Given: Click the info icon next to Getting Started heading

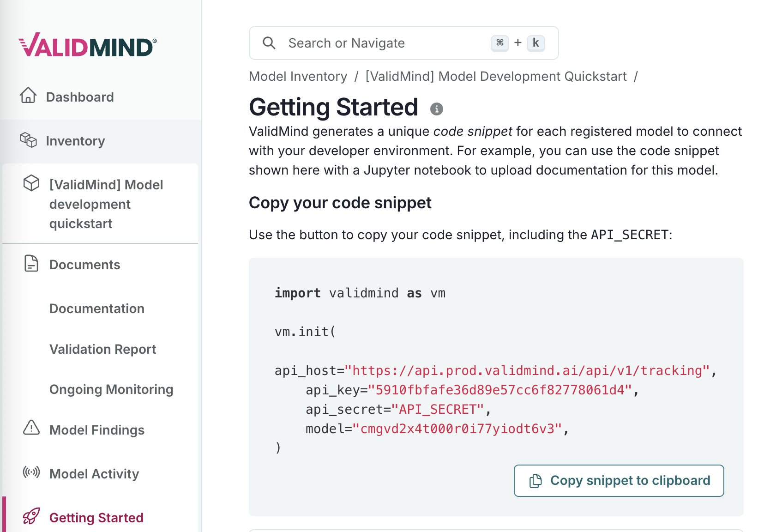Looking at the screenshot, I should coord(437,109).
